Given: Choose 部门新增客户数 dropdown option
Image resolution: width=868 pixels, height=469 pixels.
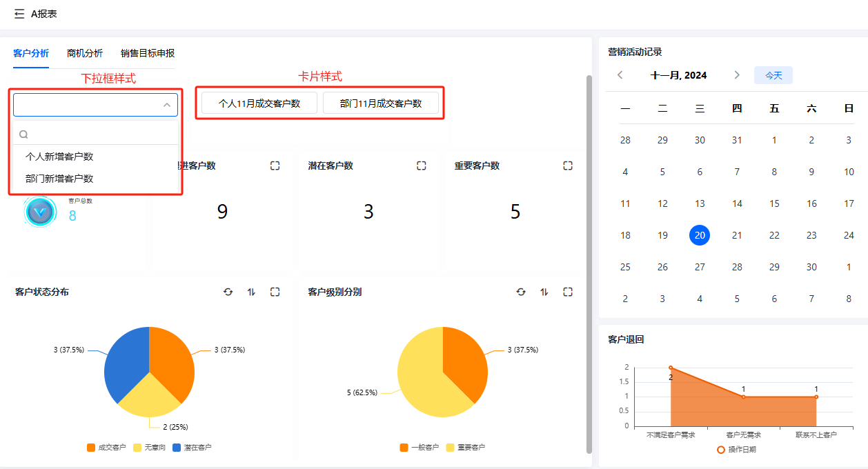Looking at the screenshot, I should [x=59, y=179].
